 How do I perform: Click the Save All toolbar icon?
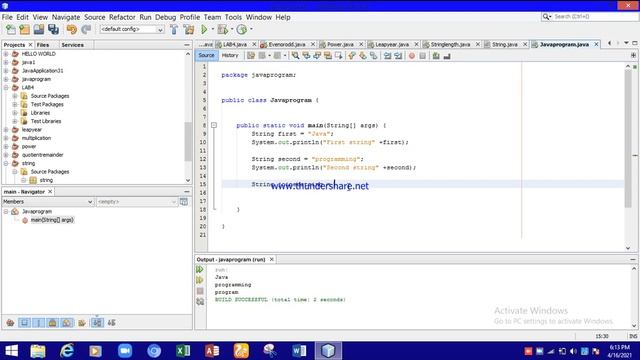[x=53, y=29]
